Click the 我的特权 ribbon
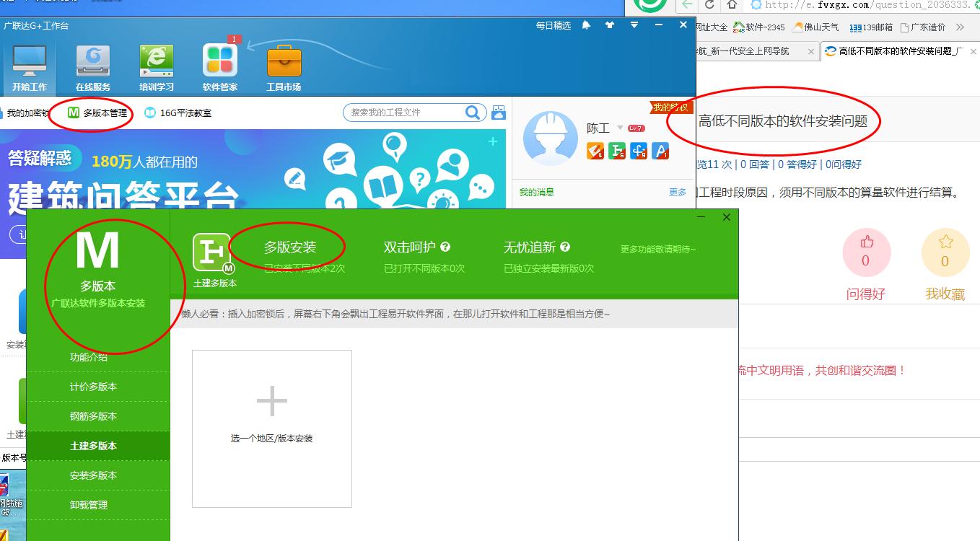 point(671,107)
